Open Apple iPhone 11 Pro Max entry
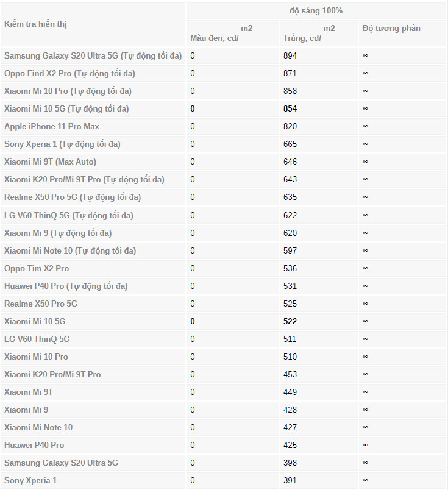This screenshot has width=448, height=490. [x=52, y=126]
